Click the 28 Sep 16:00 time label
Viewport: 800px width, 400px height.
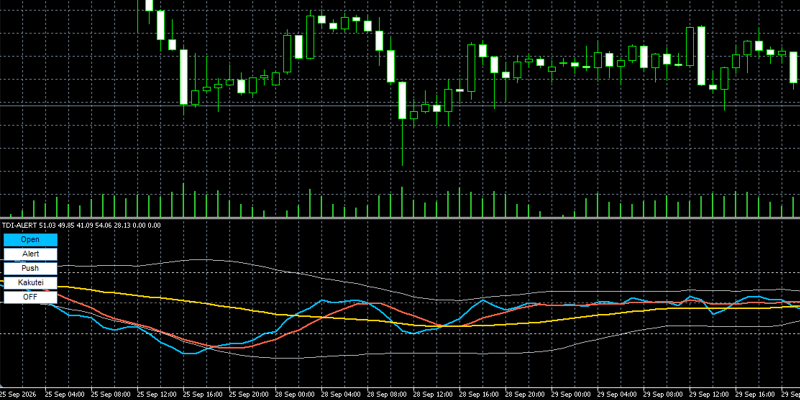[x=477, y=394]
